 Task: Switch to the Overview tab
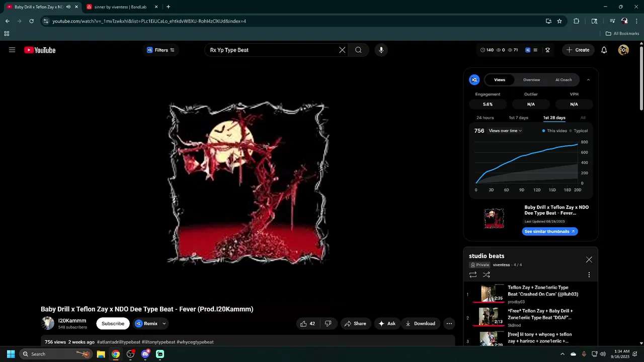tap(531, 79)
